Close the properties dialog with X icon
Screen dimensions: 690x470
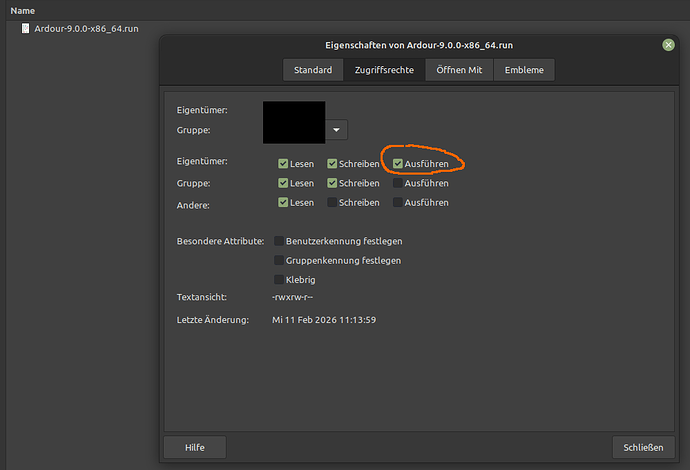pyautogui.click(x=668, y=45)
